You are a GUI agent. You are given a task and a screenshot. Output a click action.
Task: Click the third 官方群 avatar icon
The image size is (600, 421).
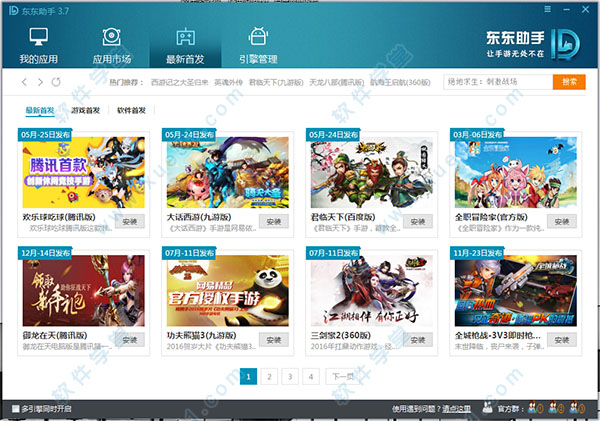577,408
